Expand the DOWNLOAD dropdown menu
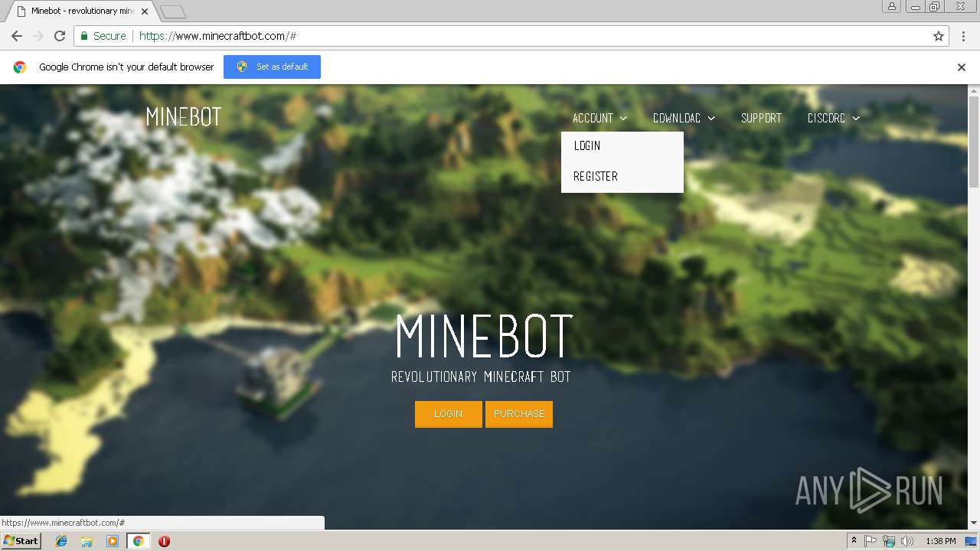Image resolution: width=980 pixels, height=551 pixels. [x=684, y=118]
